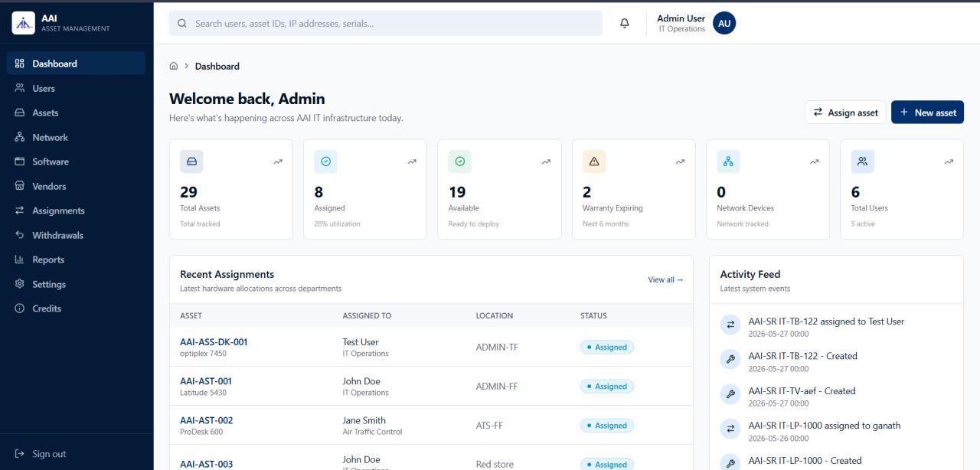Click trend arrow on Total Assets card

pyautogui.click(x=278, y=162)
